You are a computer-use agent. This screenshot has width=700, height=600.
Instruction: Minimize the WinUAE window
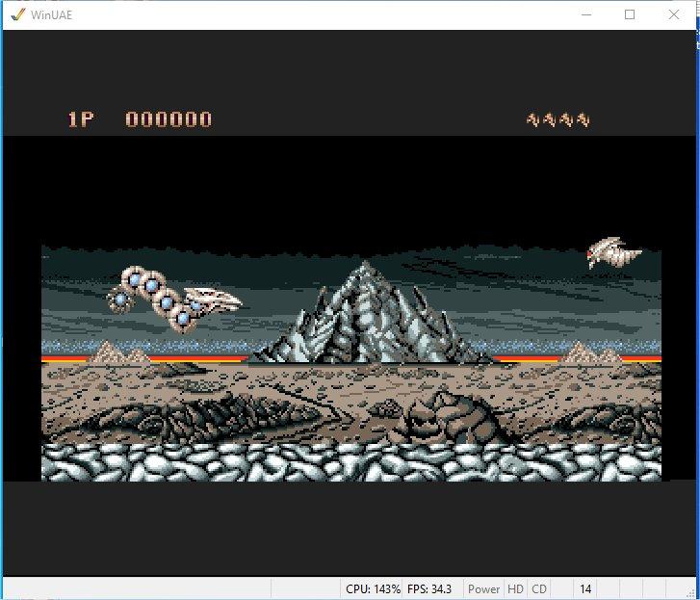tap(586, 14)
